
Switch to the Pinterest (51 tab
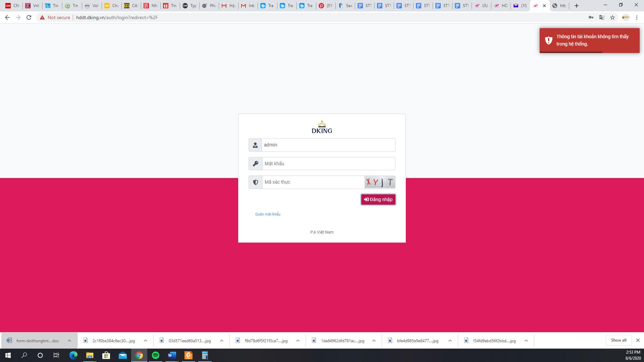pyautogui.click(x=325, y=6)
